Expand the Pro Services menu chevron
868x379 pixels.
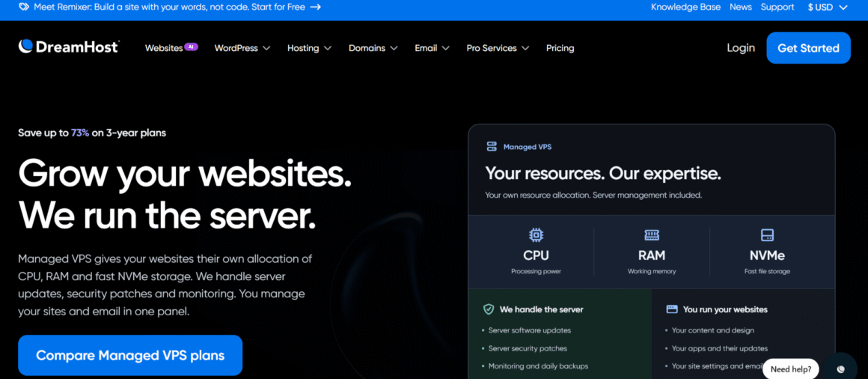pos(525,48)
